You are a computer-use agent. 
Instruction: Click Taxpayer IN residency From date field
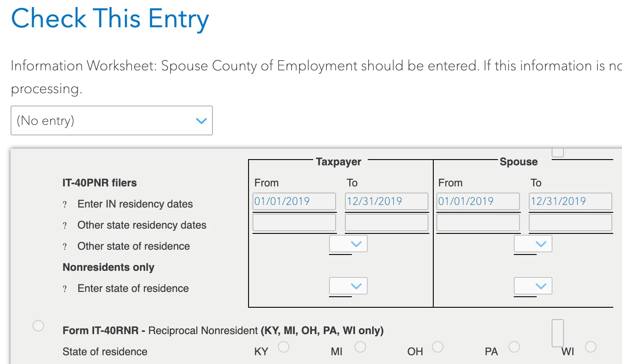[x=294, y=201]
